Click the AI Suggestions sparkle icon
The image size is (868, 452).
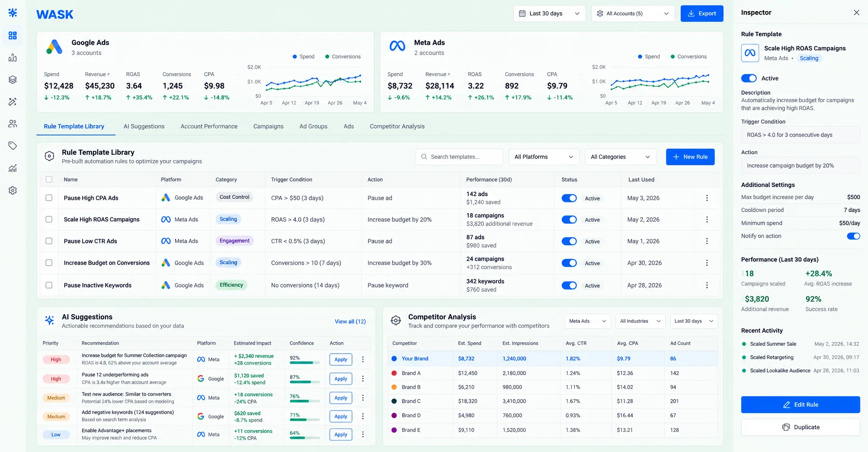pyautogui.click(x=49, y=320)
